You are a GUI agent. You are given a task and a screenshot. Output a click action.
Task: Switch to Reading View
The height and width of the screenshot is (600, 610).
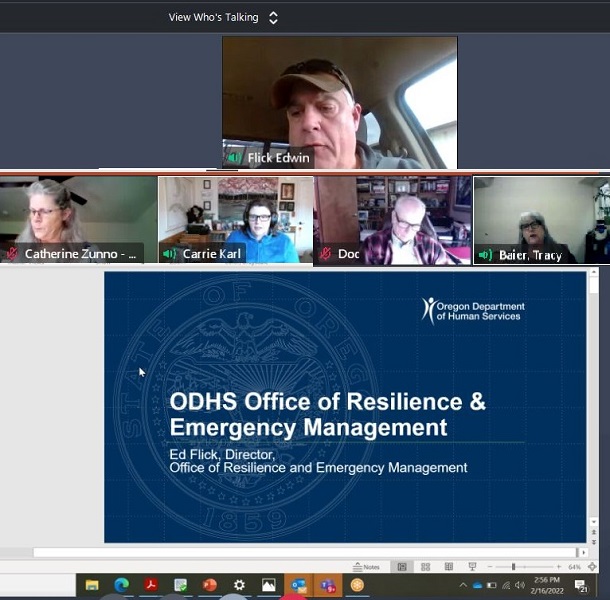pos(449,567)
